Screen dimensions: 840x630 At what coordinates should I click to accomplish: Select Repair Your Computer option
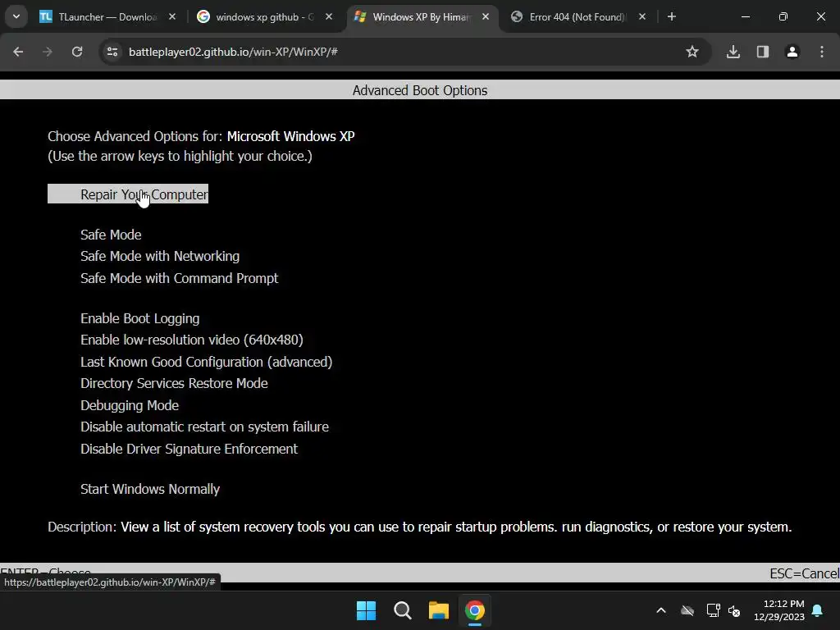pos(128,194)
